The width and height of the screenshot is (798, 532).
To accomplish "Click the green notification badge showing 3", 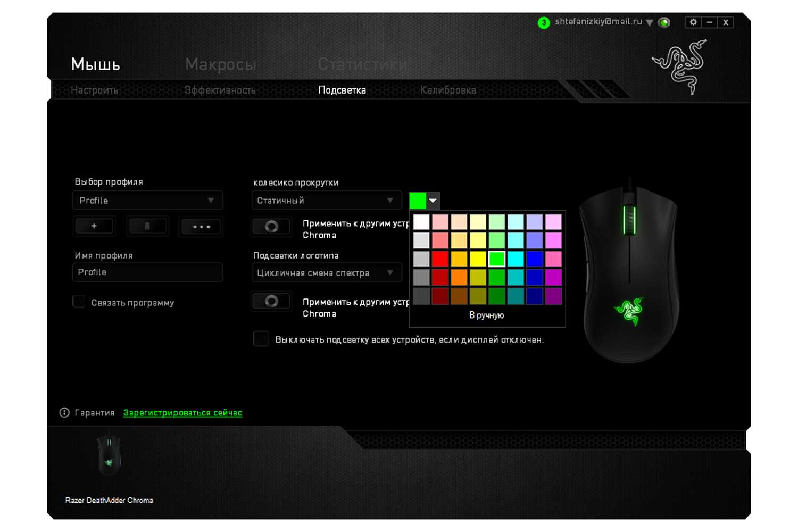I will pos(543,23).
